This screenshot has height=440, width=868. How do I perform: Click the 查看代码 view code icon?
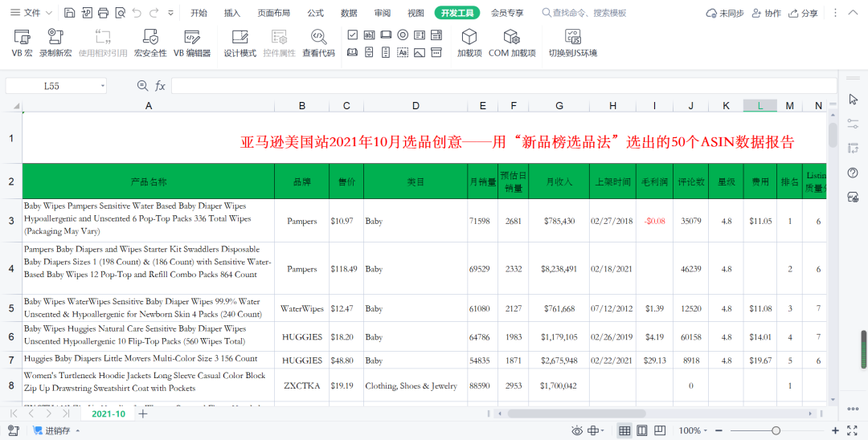tap(318, 42)
